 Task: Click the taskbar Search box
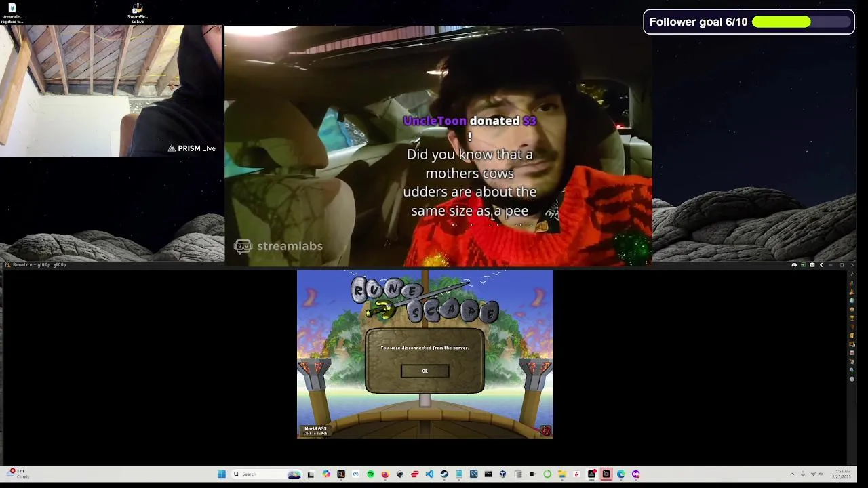pyautogui.click(x=266, y=474)
